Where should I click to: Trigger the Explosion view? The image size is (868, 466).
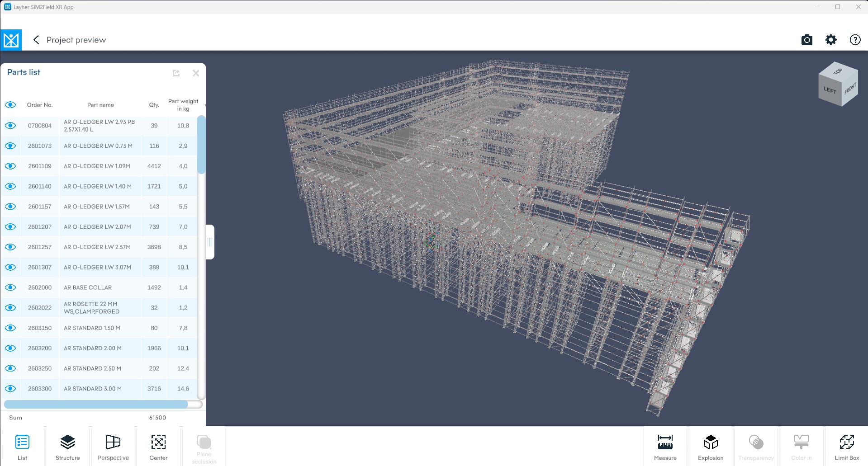tap(711, 447)
